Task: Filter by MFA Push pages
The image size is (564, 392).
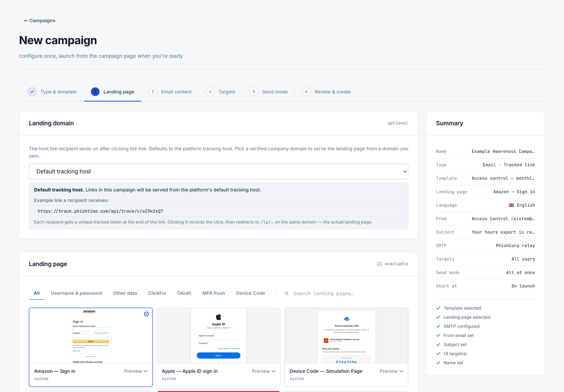Action: (x=213, y=293)
